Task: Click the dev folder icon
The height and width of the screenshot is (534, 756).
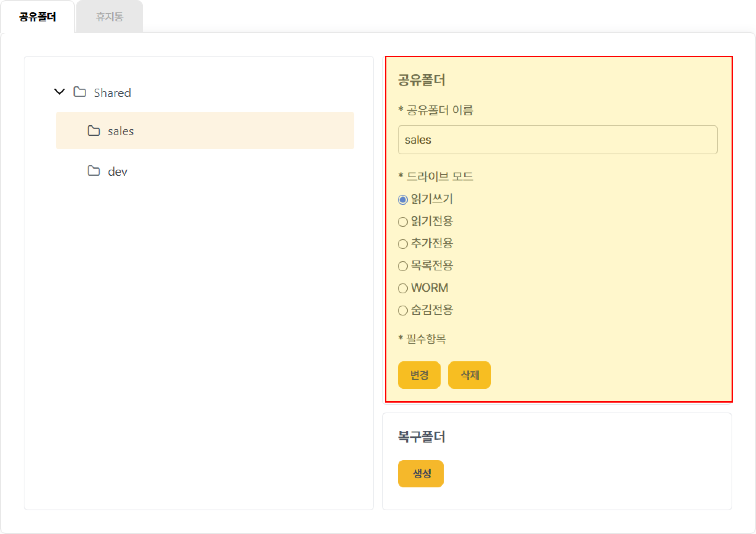Action: click(94, 171)
